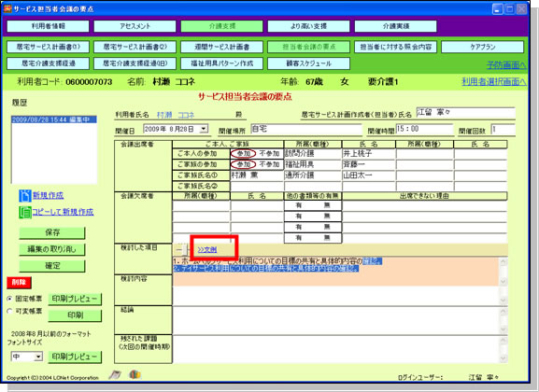The image size is (539, 392).
Task: Click the 福祉用具 cell
Action: 313,164
